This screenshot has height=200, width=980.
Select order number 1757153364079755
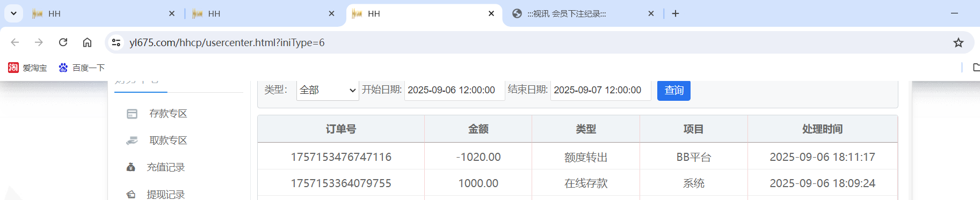coord(341,183)
